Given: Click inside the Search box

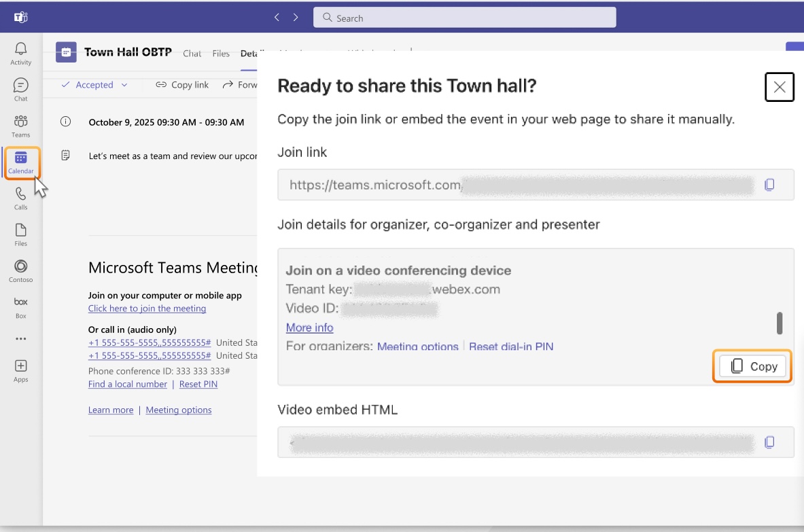Looking at the screenshot, I should (465, 18).
